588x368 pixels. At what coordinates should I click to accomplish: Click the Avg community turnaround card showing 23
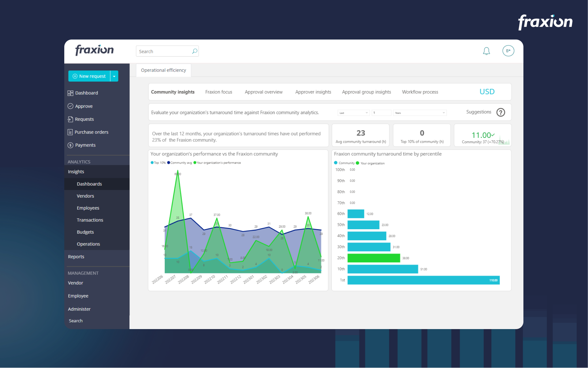[x=361, y=135]
